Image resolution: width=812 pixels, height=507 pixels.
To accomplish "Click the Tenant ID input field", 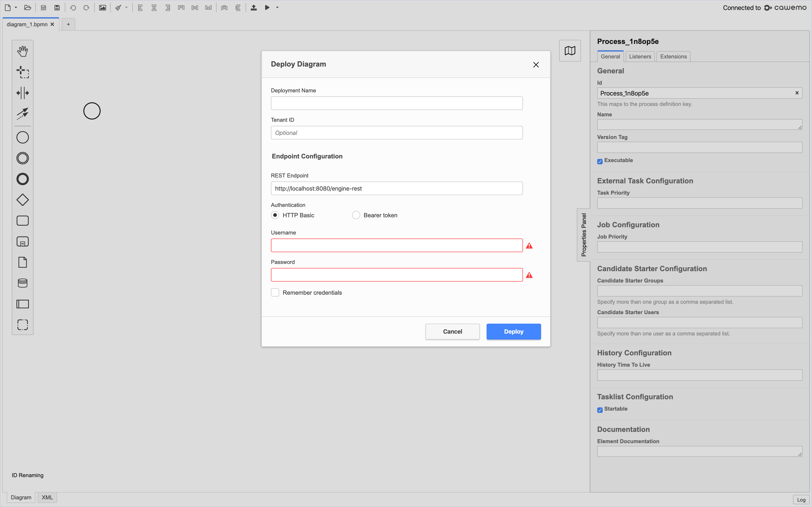I will (x=396, y=132).
